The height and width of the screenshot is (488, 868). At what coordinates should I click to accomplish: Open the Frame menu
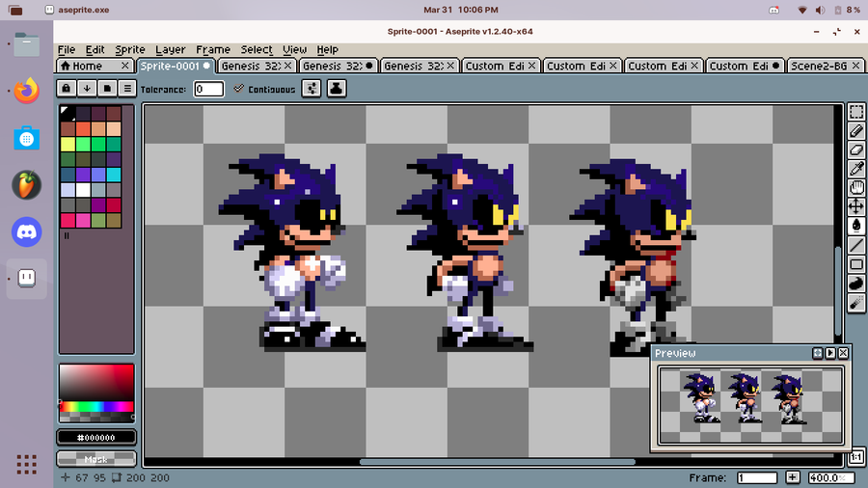click(x=212, y=50)
